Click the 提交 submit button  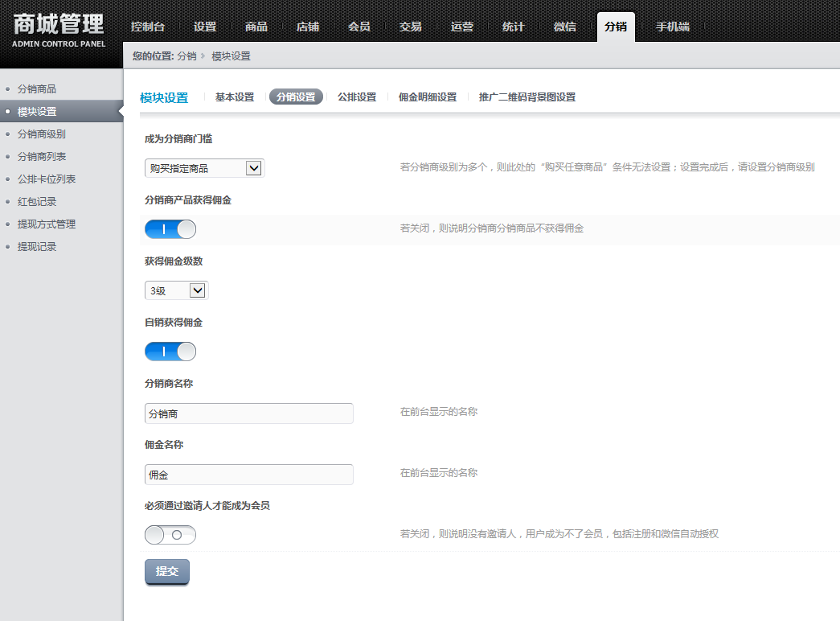click(167, 571)
